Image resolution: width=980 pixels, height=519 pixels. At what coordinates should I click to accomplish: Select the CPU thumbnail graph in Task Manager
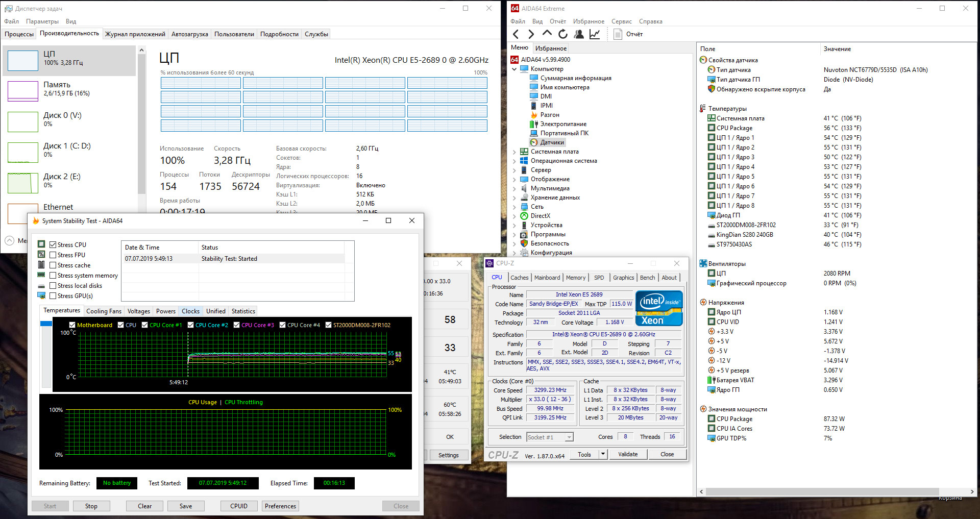coord(23,61)
